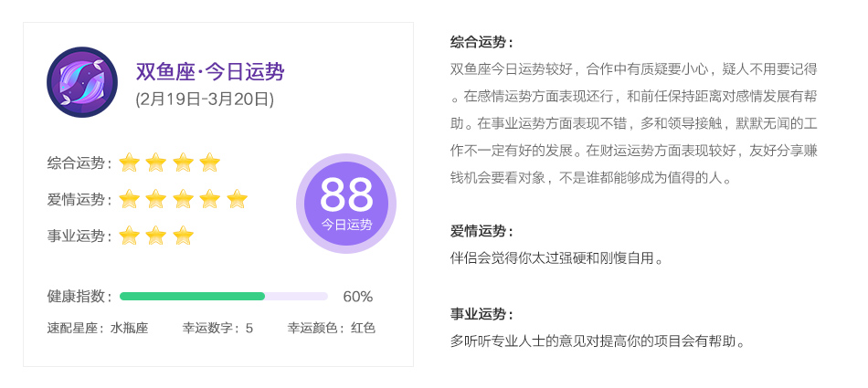
Task: Click the 爱情运势 heading in right panel
Action: pyautogui.click(x=482, y=231)
